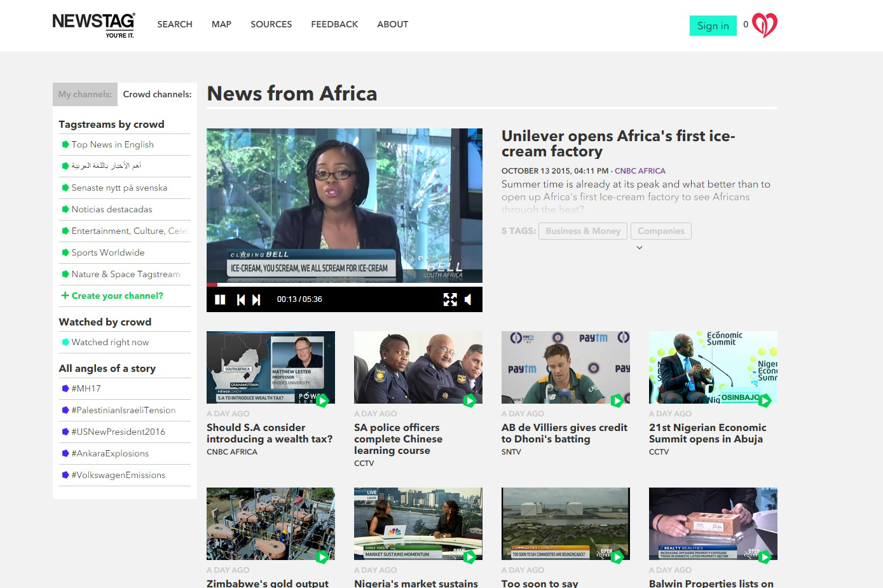Open 'Should S.A consider introducing a wealth tax?' headline
Image resolution: width=883 pixels, height=588 pixels.
point(270,433)
